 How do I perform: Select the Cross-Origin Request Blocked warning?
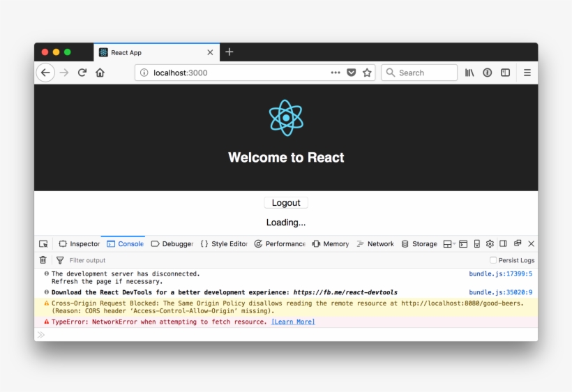[x=286, y=307]
